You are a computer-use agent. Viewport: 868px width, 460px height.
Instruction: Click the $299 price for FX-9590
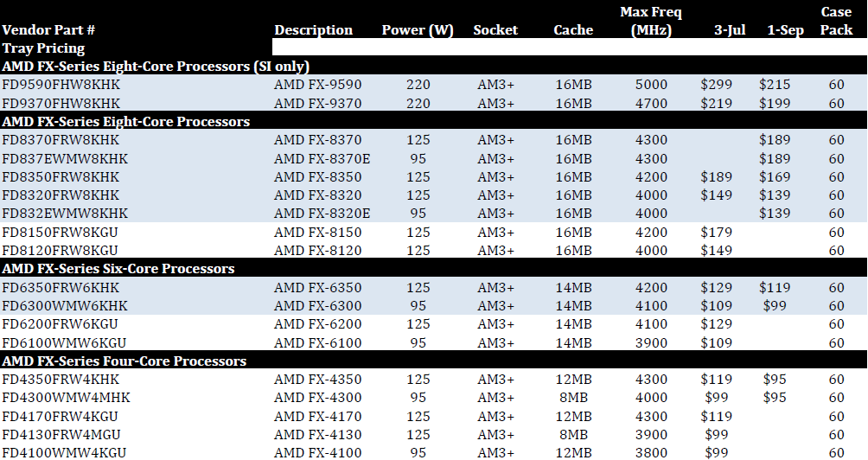717,85
